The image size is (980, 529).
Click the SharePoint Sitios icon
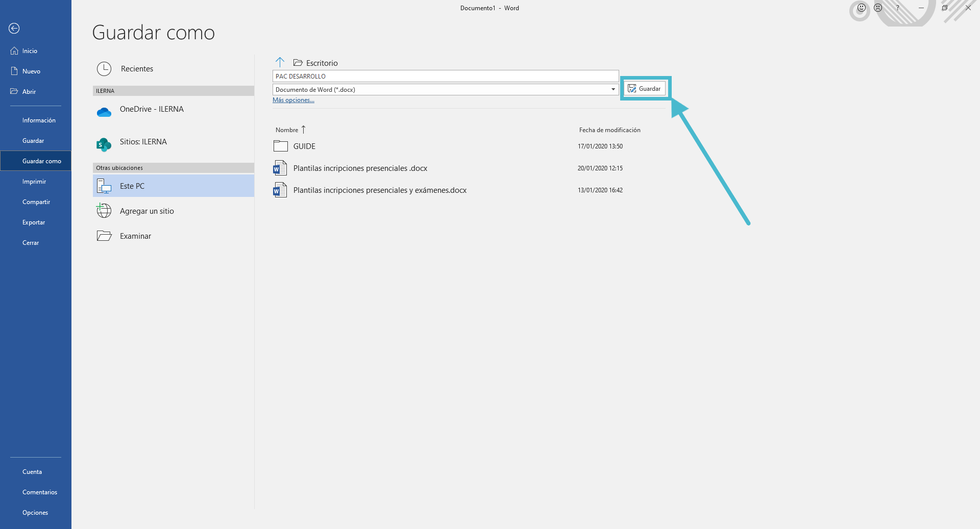point(104,145)
